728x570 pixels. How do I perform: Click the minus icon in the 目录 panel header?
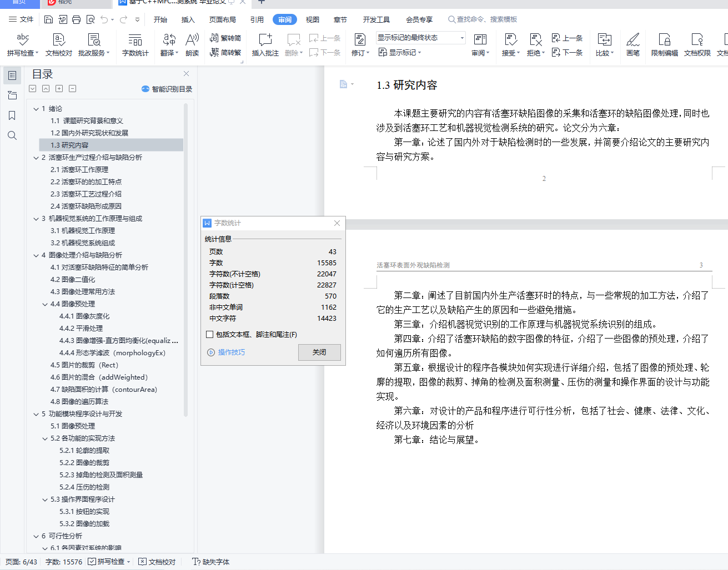point(72,89)
